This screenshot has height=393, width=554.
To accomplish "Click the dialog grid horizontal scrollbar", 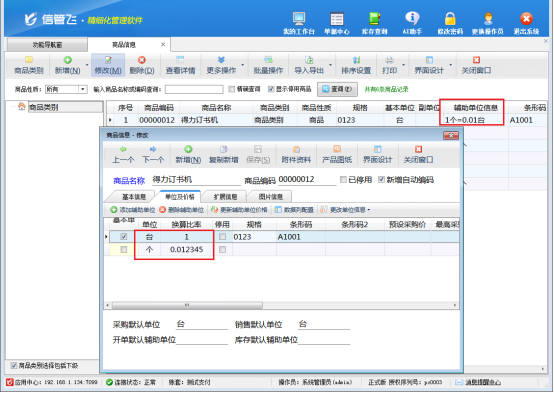I will [x=187, y=305].
